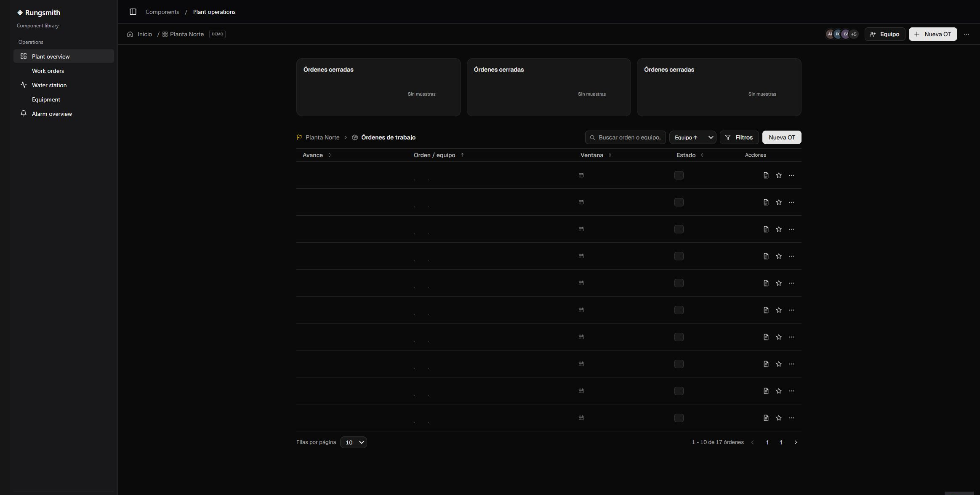Click the Inicio home icon
Image resolution: width=980 pixels, height=495 pixels.
point(130,34)
